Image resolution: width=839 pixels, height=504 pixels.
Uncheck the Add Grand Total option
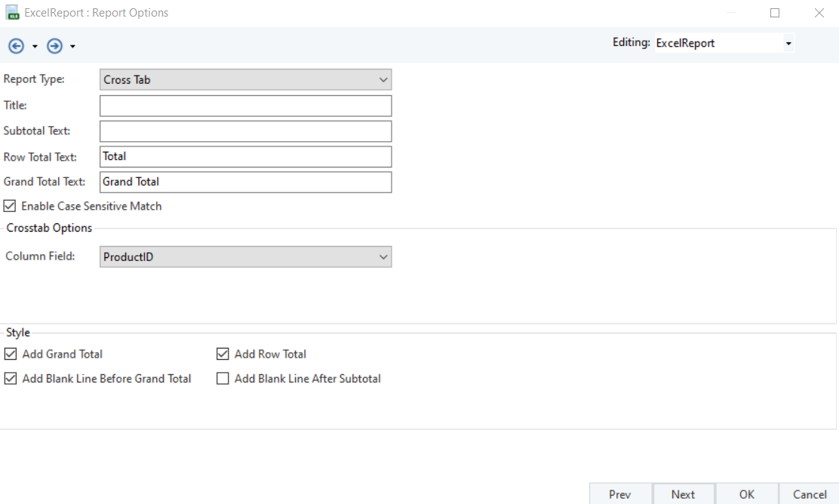(x=10, y=354)
